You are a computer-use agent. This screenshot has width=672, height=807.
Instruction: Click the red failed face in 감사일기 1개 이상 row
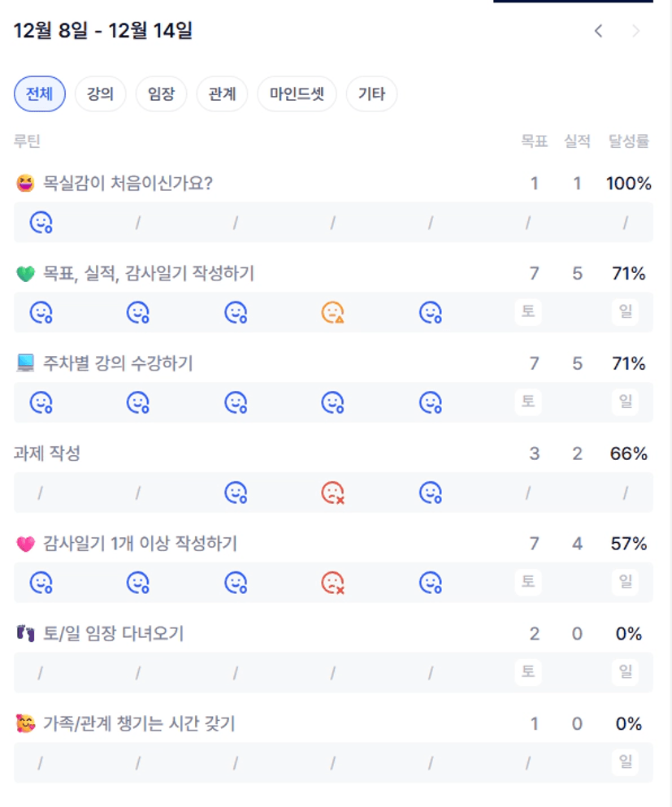pyautogui.click(x=332, y=583)
